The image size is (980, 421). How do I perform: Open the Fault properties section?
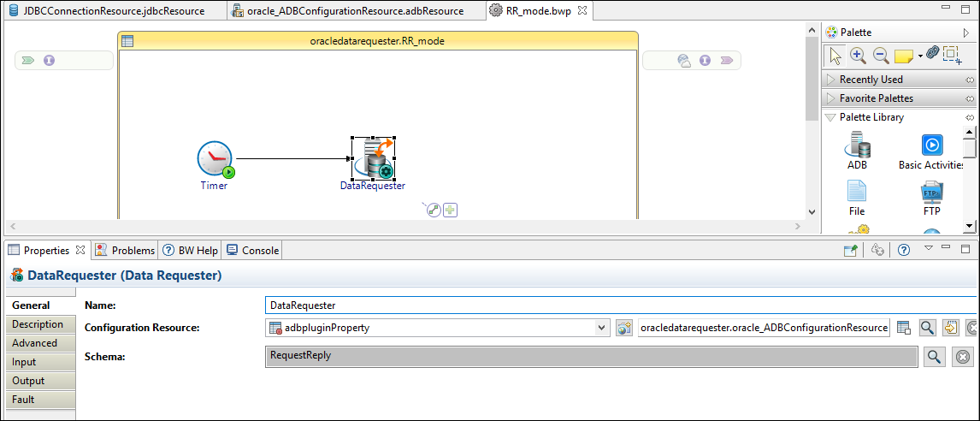pyautogui.click(x=41, y=399)
